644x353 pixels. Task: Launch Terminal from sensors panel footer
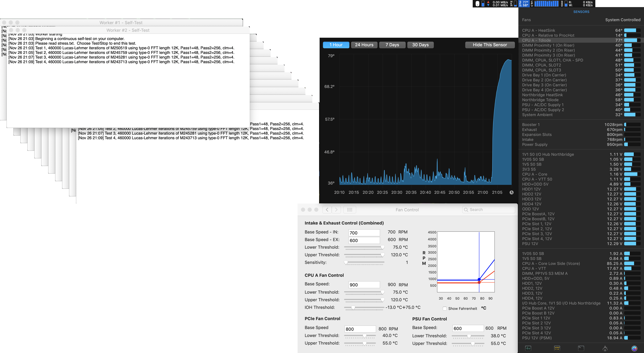(x=581, y=348)
